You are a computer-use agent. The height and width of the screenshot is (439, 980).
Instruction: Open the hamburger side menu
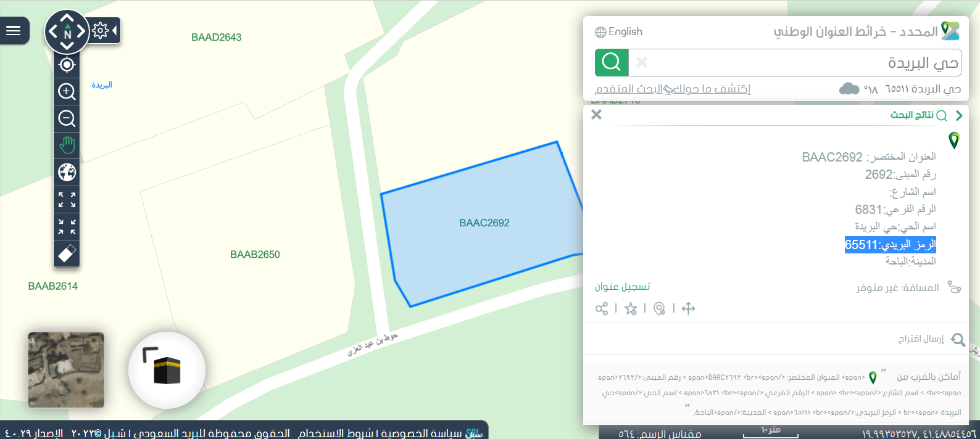14,30
